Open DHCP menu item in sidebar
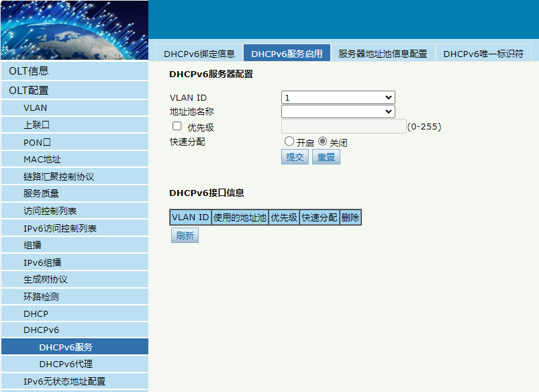Viewport: 539px width, 392px height. click(75, 313)
